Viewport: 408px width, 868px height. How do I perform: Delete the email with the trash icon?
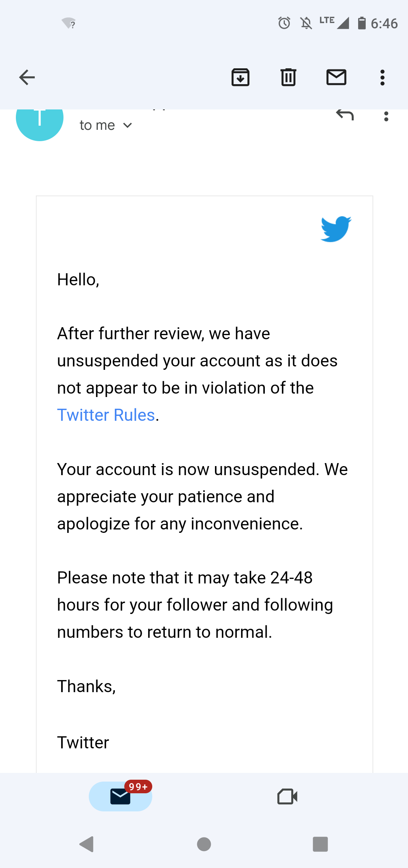[288, 78]
